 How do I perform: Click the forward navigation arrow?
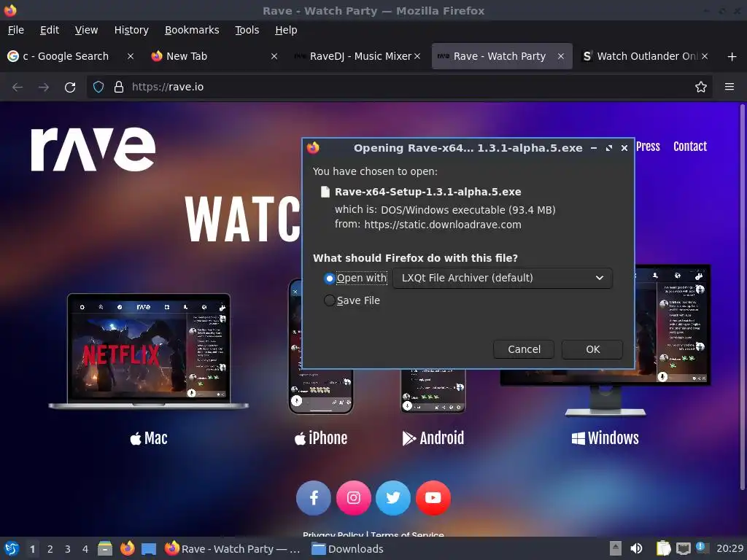pos(44,87)
